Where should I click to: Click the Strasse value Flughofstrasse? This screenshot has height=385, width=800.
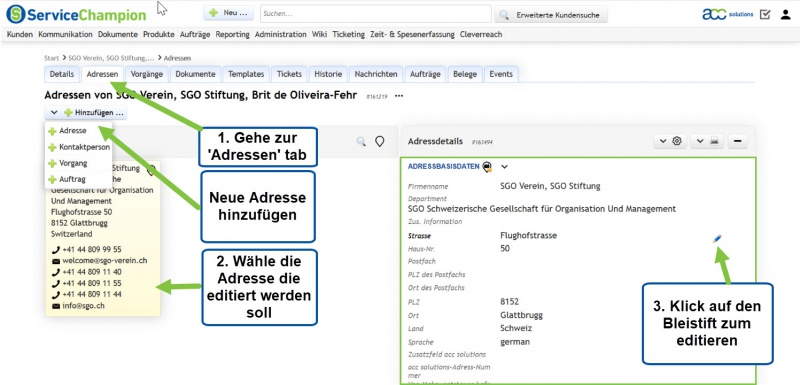click(529, 235)
